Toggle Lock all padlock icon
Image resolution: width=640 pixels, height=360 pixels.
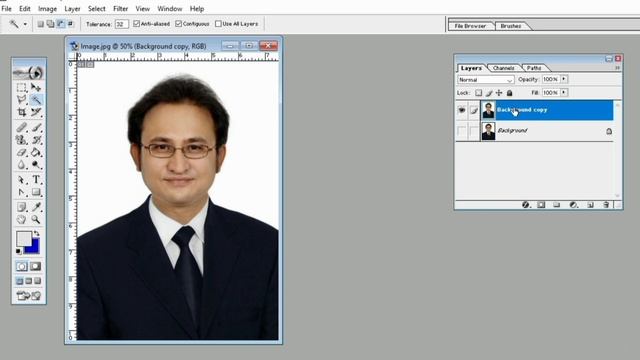click(509, 93)
